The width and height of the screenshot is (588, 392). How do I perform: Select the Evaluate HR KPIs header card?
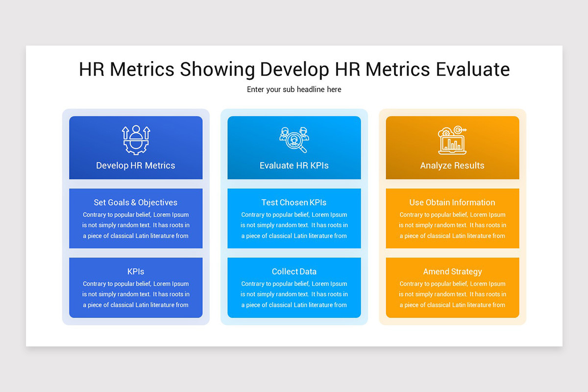[294, 147]
